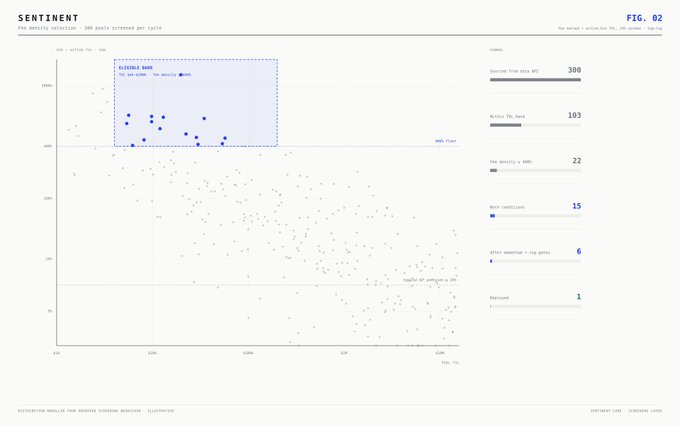Click the green value 1

(579, 297)
